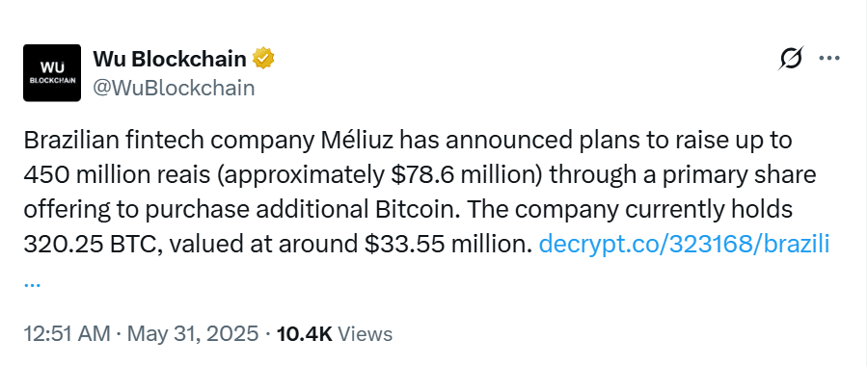
Task: Click the 12:51 AM timestamp
Action: coord(67,334)
